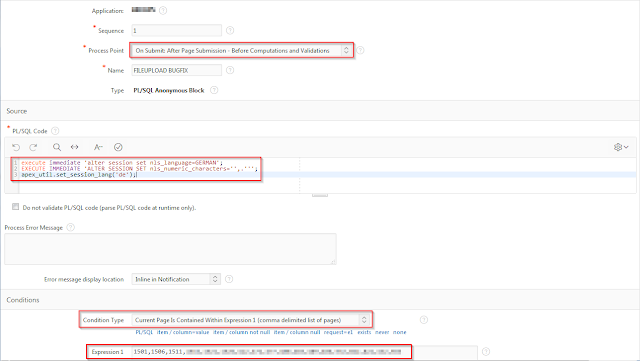Viewport: 640px width, 361px height.
Task: Click 'item / column null' shortcut link
Action: pyautogui.click(x=297, y=332)
